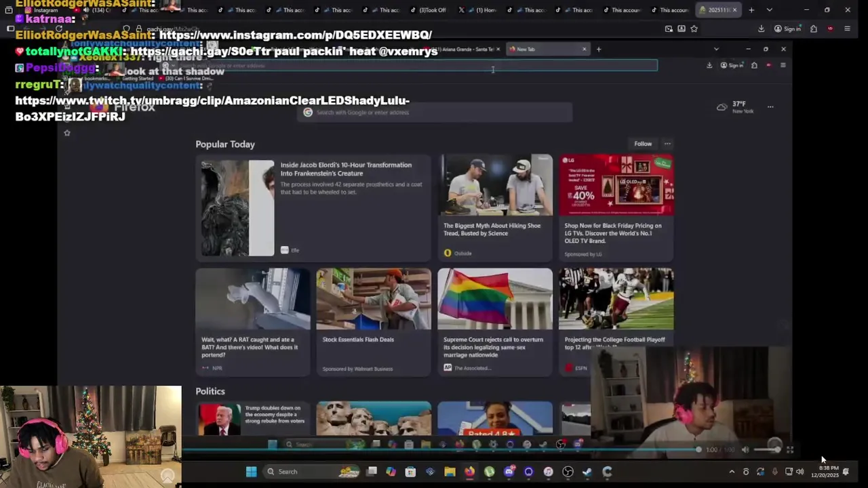Select the Ariana Grande - Santa Te tab
This screenshot has height=488, width=868.
465,49
